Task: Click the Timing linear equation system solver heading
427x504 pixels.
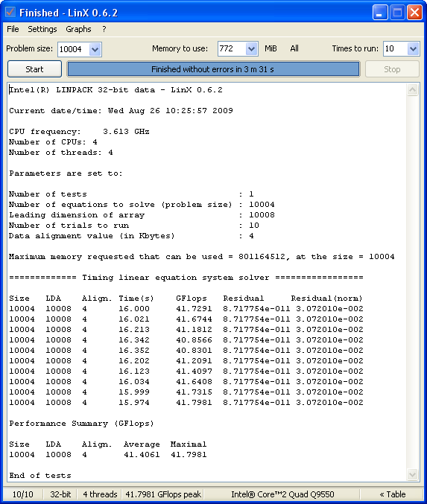Action: click(x=186, y=278)
